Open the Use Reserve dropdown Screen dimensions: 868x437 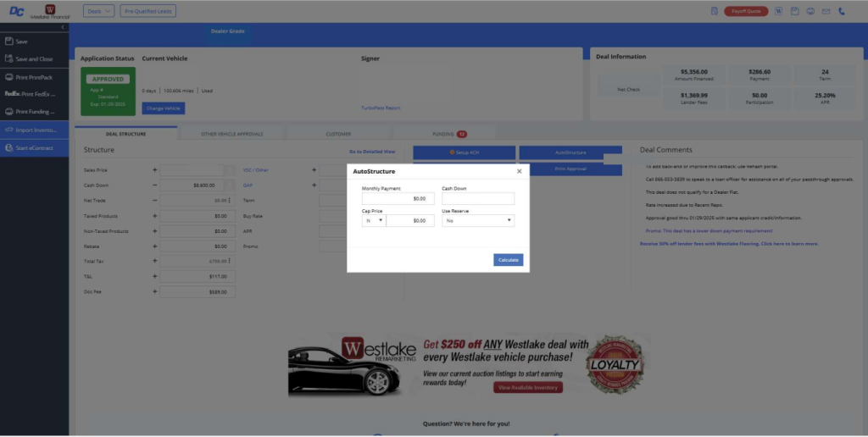478,221
